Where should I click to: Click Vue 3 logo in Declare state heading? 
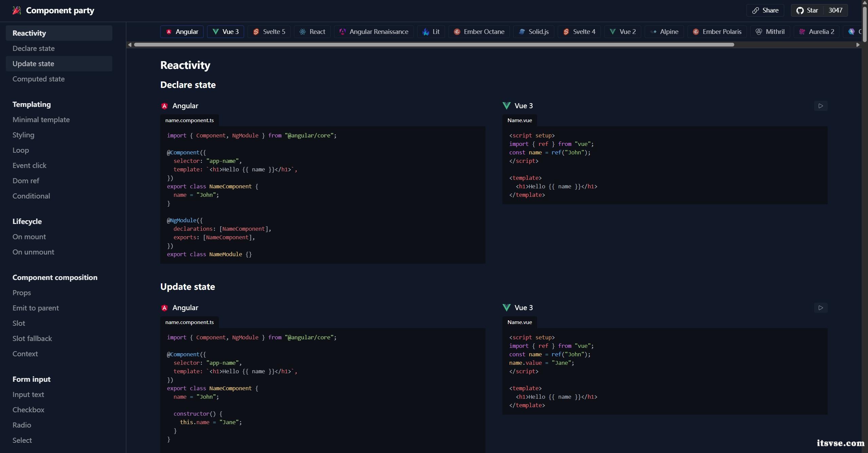tap(506, 106)
